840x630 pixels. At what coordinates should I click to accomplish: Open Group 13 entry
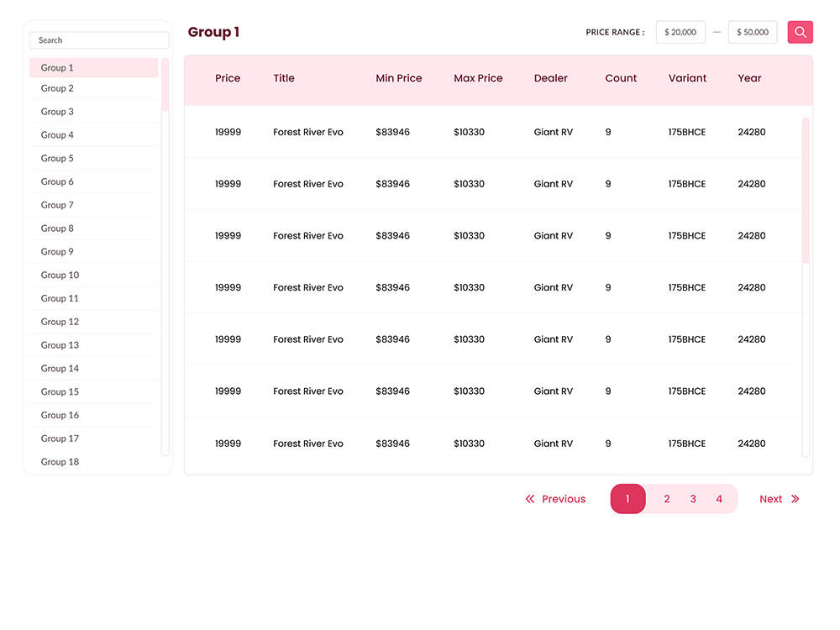pyautogui.click(x=94, y=345)
